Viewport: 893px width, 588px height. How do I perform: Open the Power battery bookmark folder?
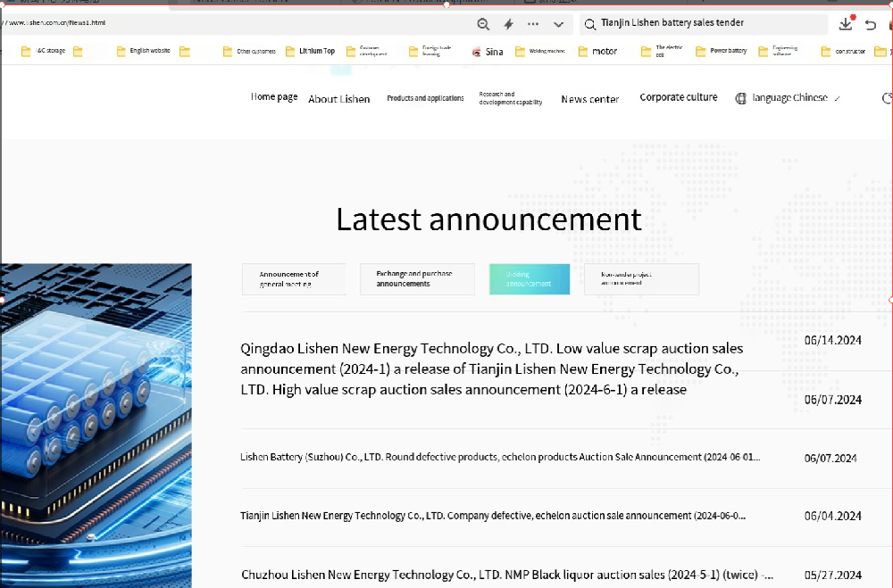coord(721,51)
